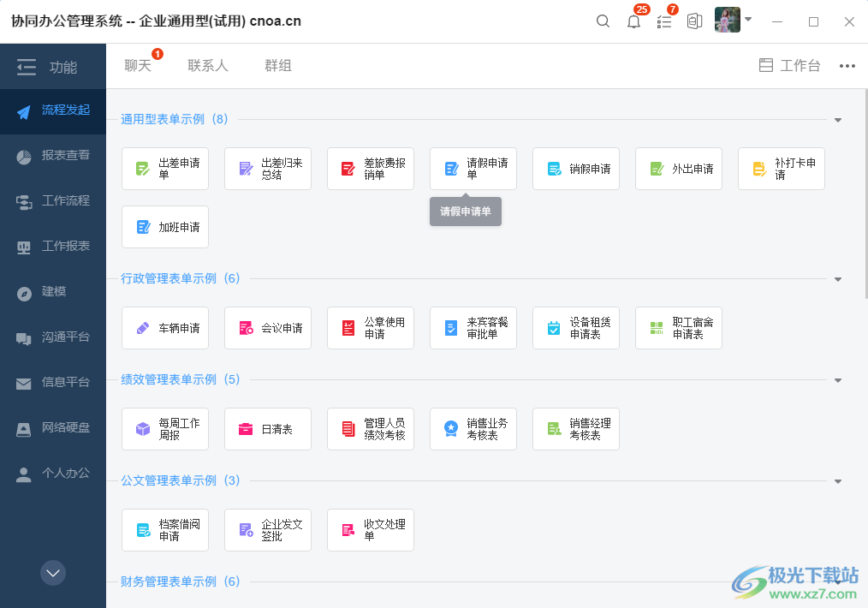Click the 每周工作周报 cube icon
This screenshot has height=608, width=868.
click(x=143, y=429)
